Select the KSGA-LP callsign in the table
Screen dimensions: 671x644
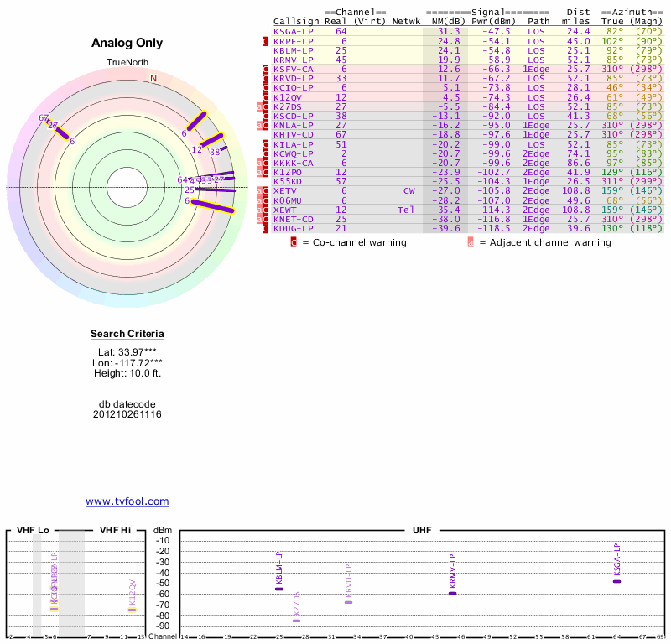[294, 31]
